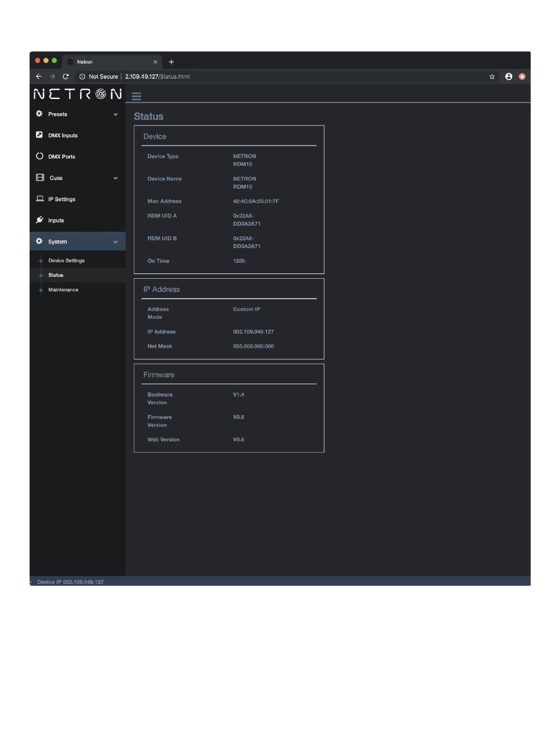Open Inputs menu item
The width and height of the screenshot is (560, 739).
77,220
